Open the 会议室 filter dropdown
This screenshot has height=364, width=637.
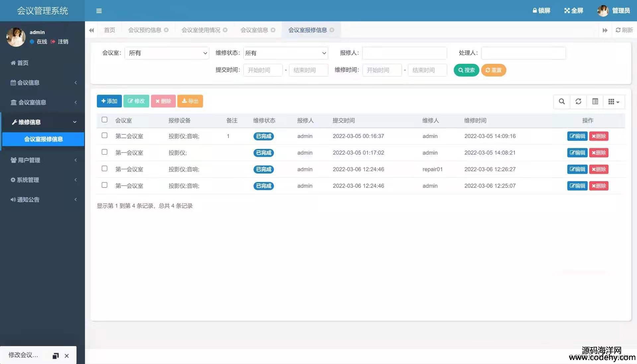click(x=167, y=53)
